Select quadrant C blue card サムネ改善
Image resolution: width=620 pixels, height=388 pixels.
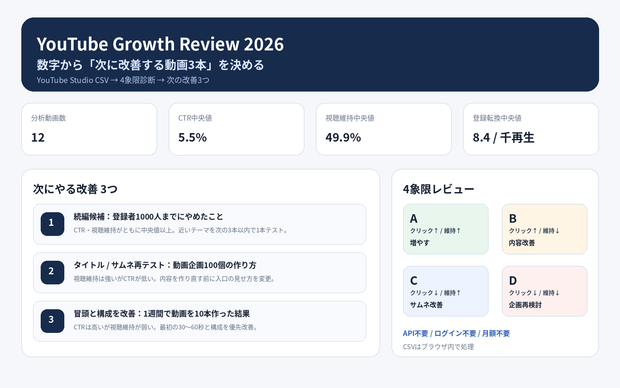click(446, 291)
